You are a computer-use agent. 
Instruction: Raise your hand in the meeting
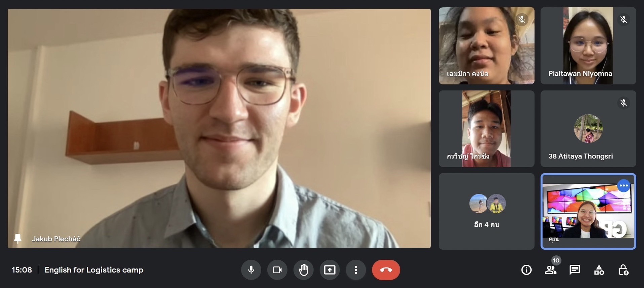(303, 270)
